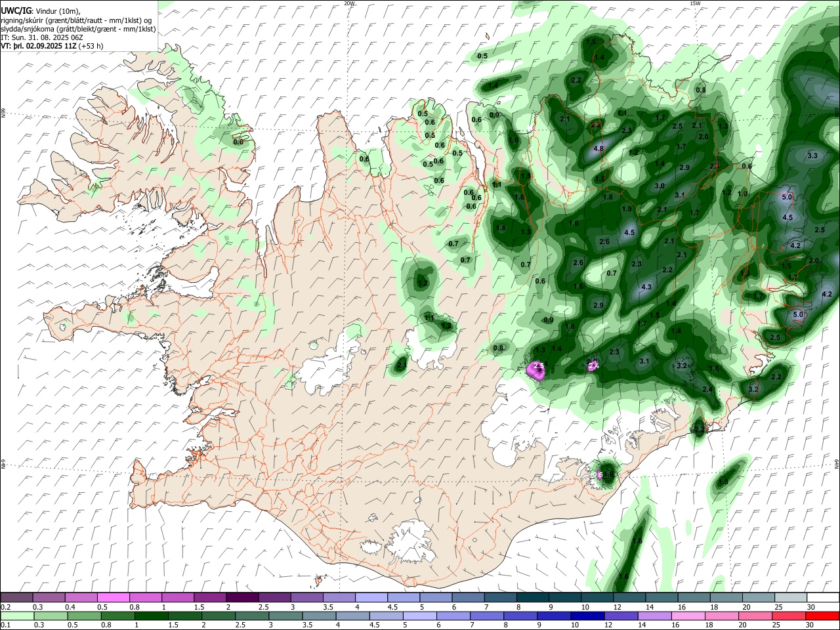The image size is (840, 630).
Task: Click the 64N latitude label on right edge
Action: click(x=837, y=463)
